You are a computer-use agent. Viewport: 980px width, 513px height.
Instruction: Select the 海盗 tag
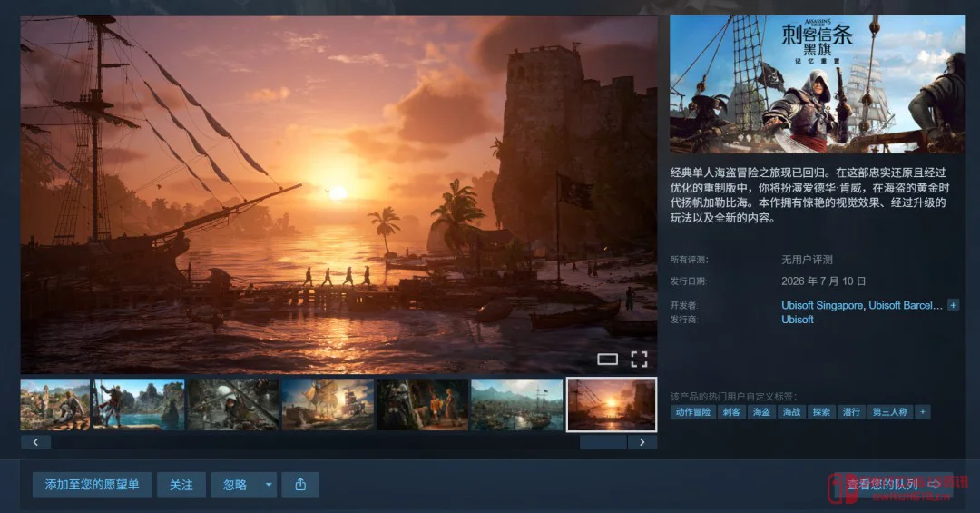pyautogui.click(x=761, y=411)
